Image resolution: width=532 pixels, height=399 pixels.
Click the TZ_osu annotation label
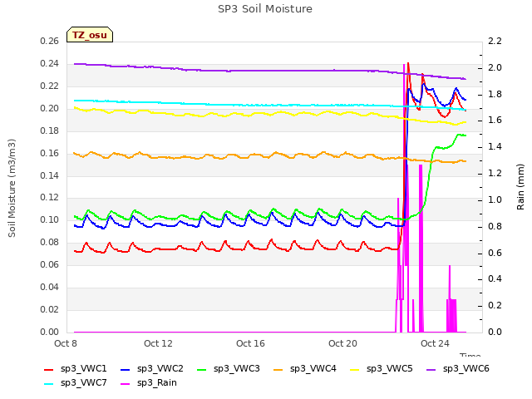pyautogui.click(x=90, y=35)
